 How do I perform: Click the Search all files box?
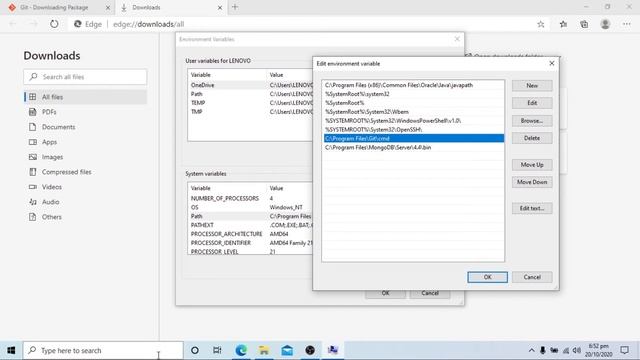(85, 77)
